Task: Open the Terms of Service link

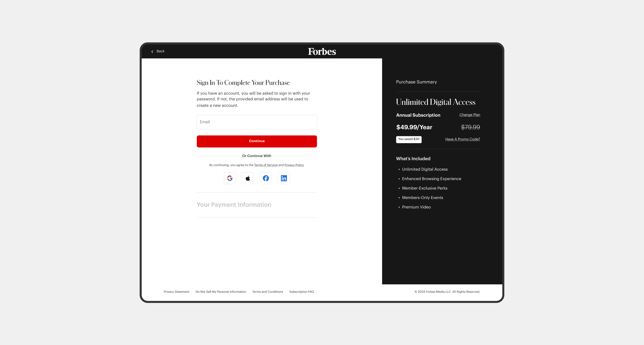Action: tap(266, 165)
